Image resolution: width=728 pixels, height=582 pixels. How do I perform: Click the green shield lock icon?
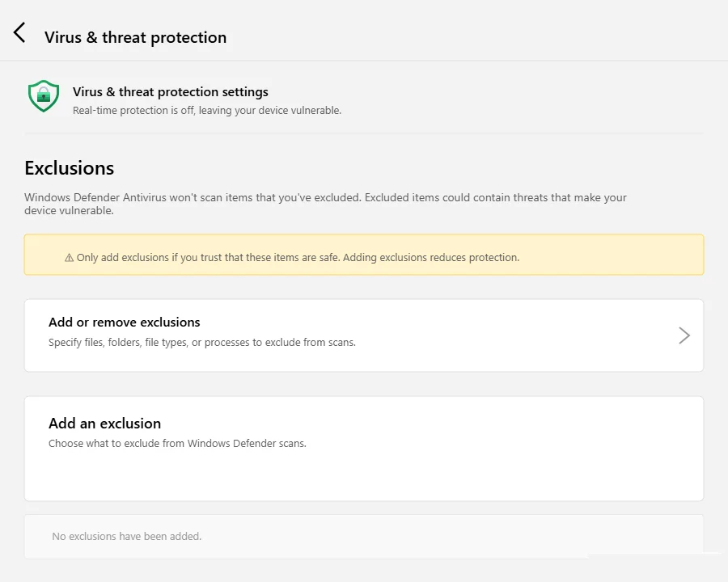coord(44,96)
